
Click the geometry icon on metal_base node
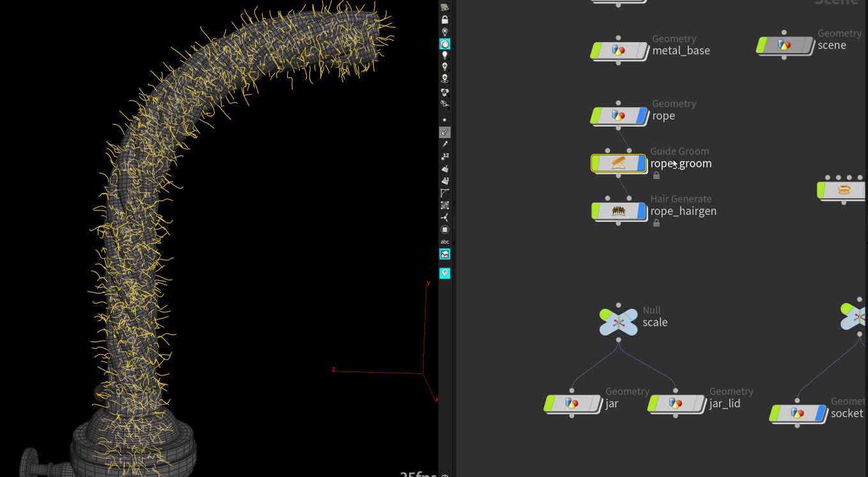pyautogui.click(x=618, y=51)
